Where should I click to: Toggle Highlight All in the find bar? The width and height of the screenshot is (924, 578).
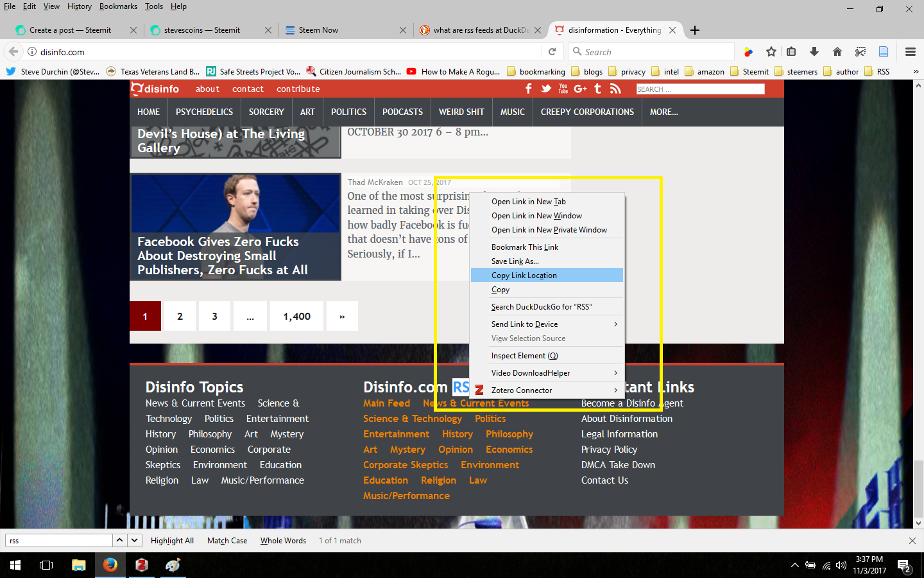(172, 541)
